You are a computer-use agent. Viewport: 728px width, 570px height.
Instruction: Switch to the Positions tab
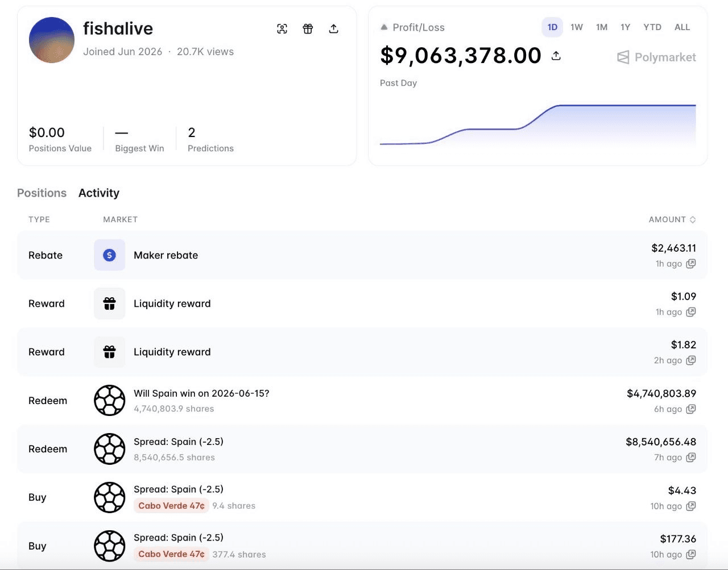(x=42, y=193)
